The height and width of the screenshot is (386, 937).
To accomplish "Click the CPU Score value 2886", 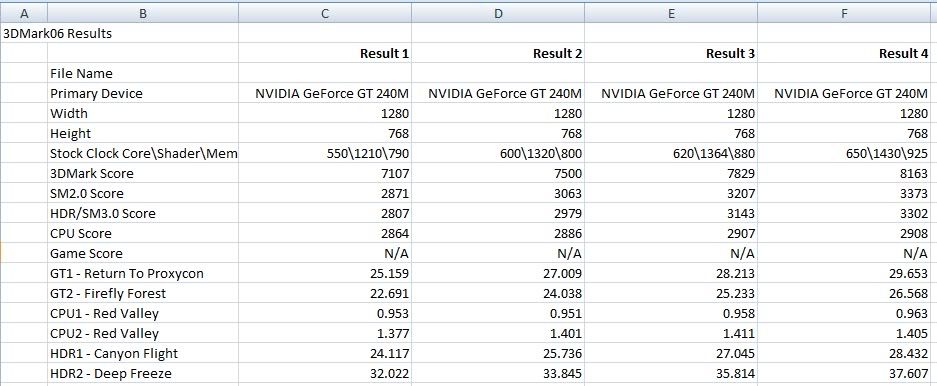I will click(x=498, y=233).
